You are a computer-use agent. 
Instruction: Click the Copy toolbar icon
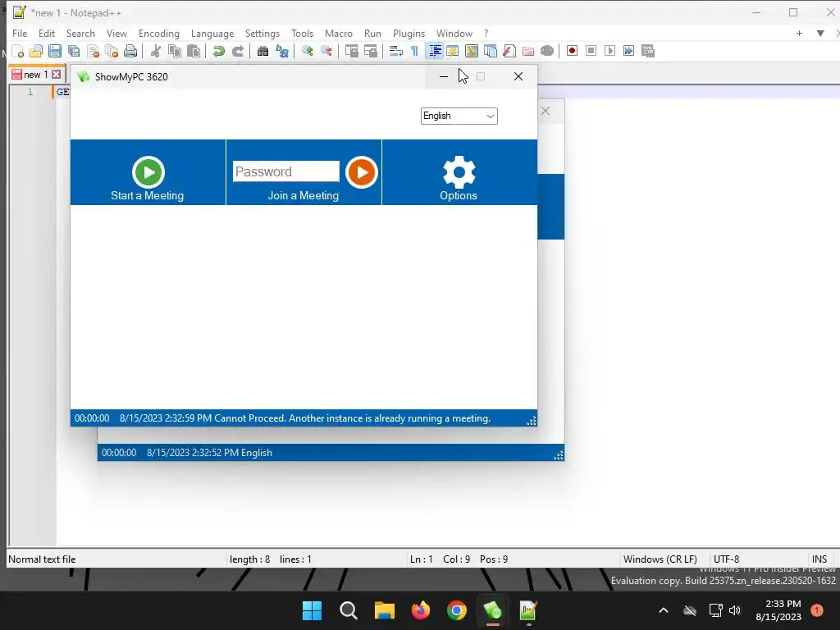point(174,52)
